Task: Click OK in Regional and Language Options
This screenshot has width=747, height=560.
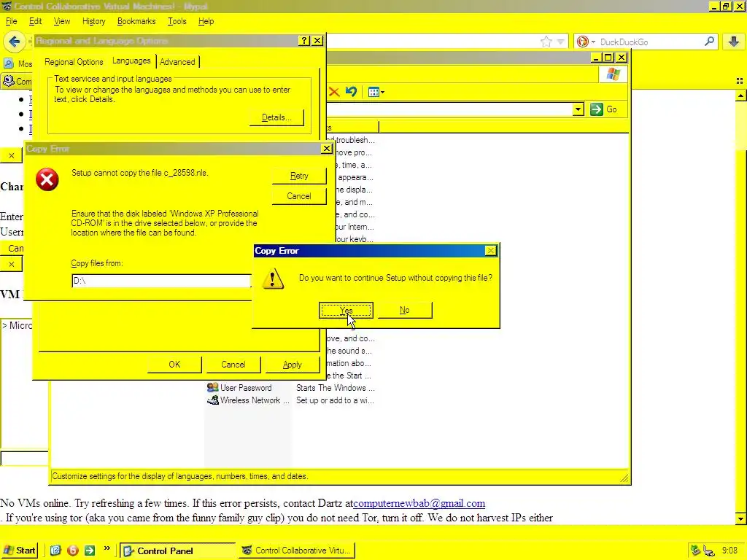Action: pos(174,365)
